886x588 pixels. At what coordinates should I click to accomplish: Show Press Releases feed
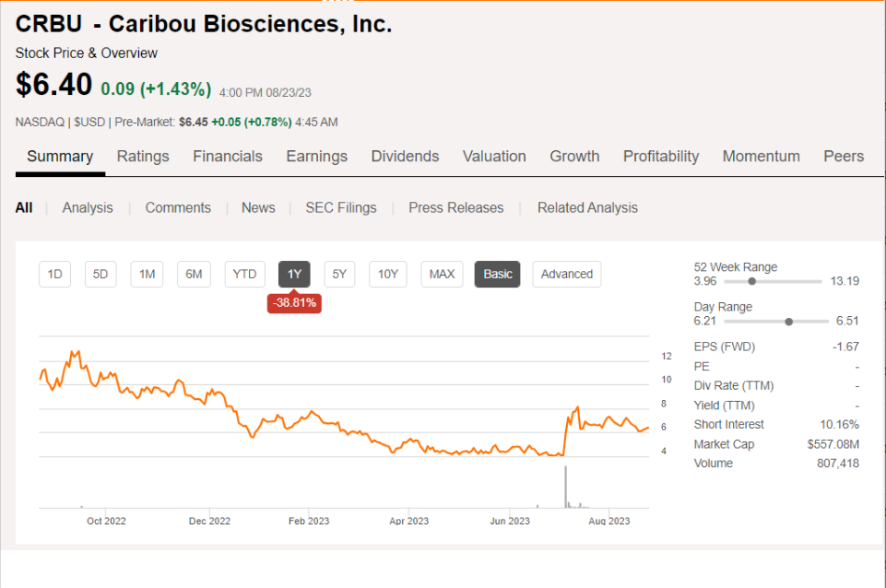(456, 208)
